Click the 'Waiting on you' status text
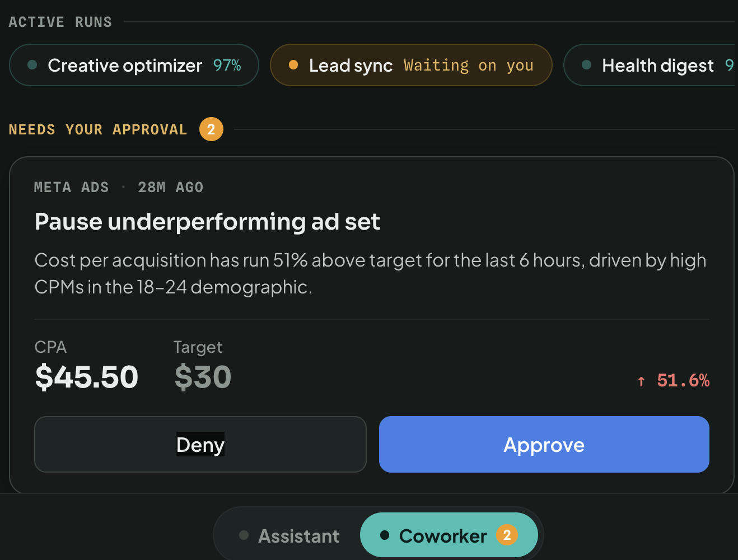This screenshot has height=560, width=738. (x=469, y=66)
